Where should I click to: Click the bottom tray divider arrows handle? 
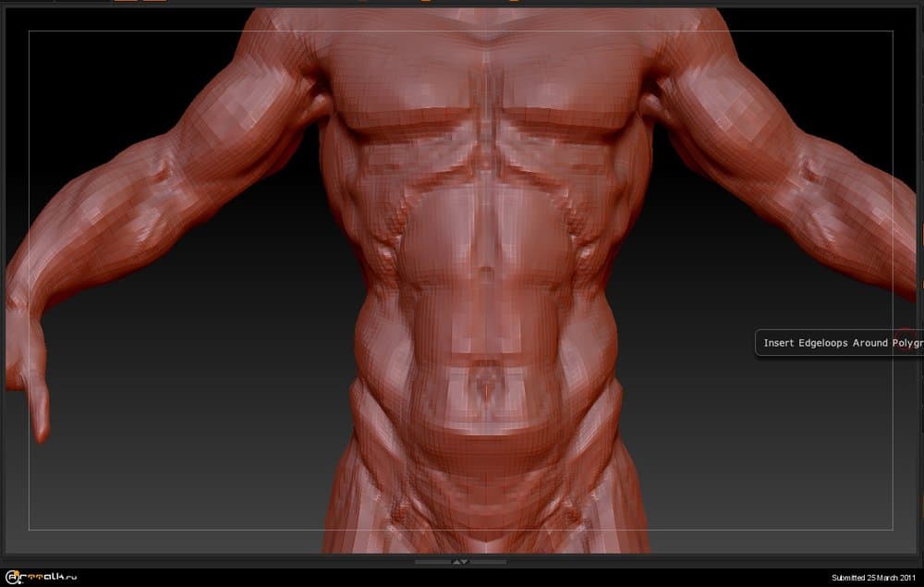(460, 562)
